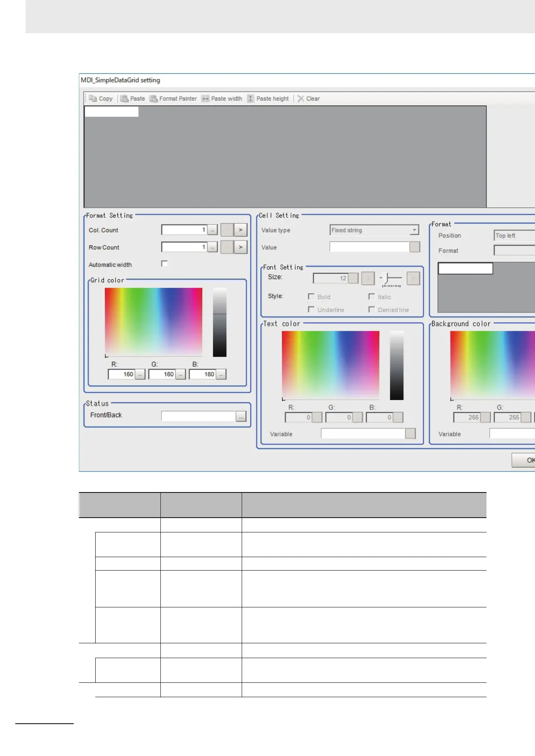
Task: Decrease font size with the < button
Action: [x=368, y=278]
